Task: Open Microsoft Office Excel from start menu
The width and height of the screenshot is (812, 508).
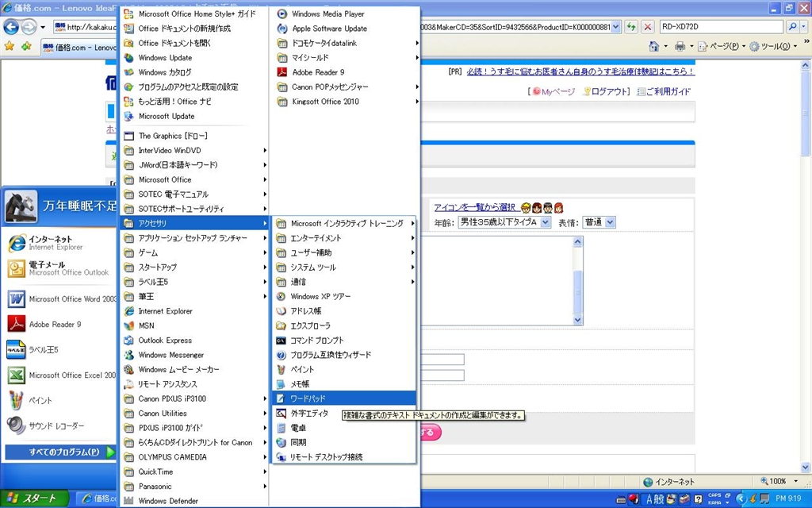Action: tap(61, 375)
